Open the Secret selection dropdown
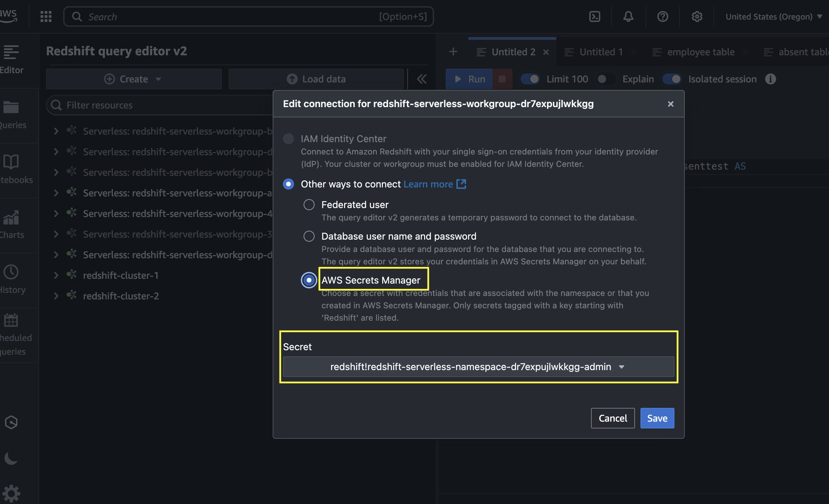Screen dimensions: 829x504 coord(478,367)
